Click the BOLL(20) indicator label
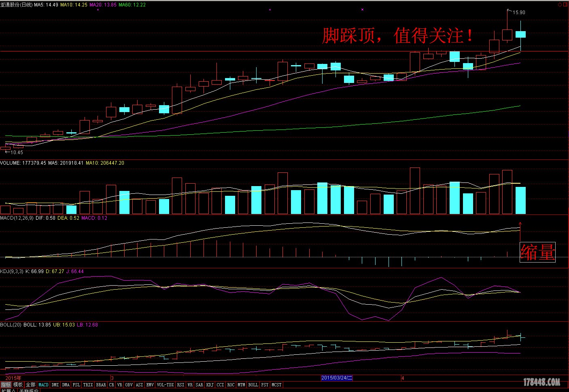This screenshot has height=392, width=569. click(11, 325)
